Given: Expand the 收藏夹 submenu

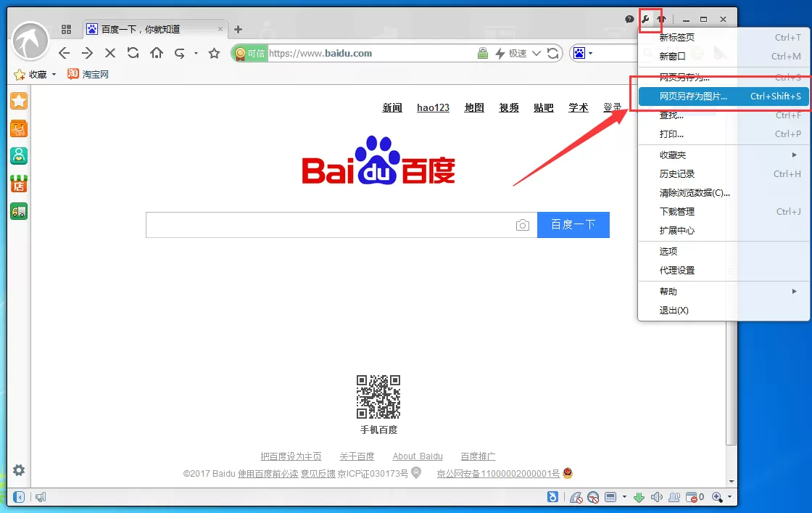Looking at the screenshot, I should (x=724, y=155).
